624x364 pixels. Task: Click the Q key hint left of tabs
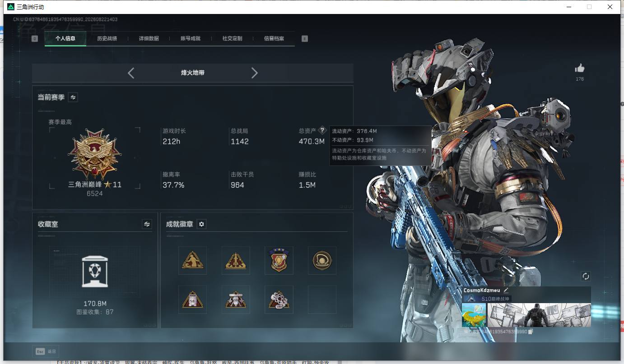[35, 39]
